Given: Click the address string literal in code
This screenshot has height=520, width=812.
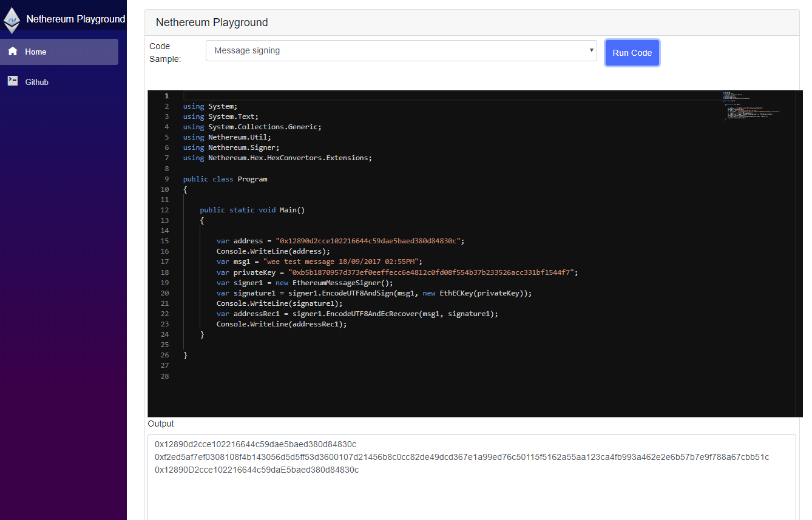Looking at the screenshot, I should [x=368, y=241].
